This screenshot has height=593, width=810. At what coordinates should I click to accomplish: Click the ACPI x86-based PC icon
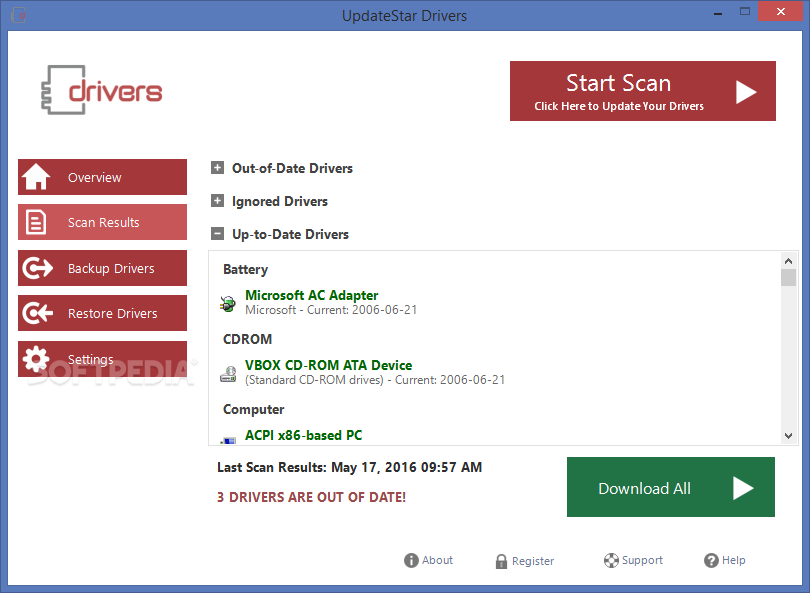pyautogui.click(x=228, y=440)
